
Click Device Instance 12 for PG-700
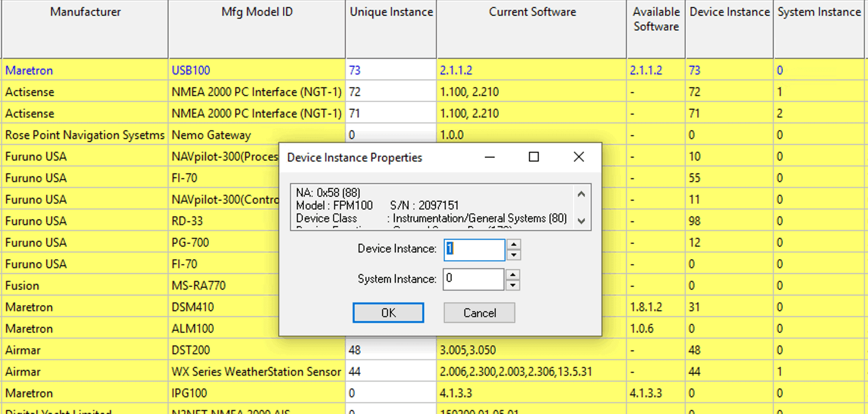729,242
